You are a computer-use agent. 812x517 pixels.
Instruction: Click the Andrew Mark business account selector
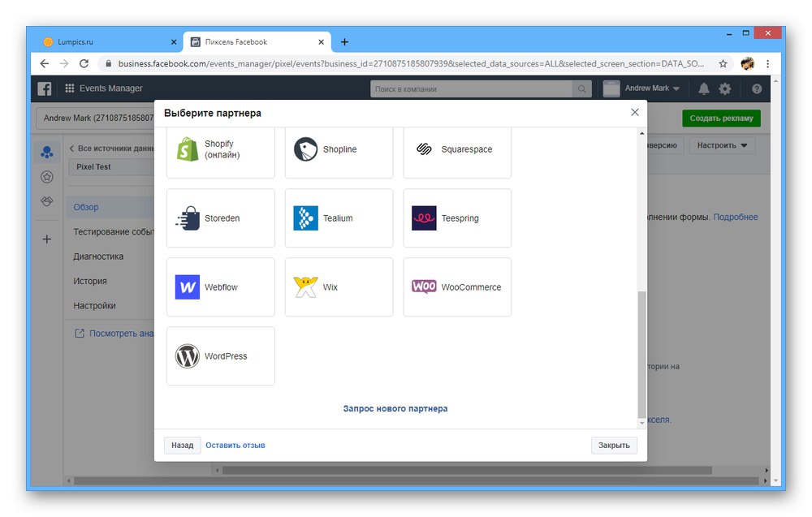[x=96, y=118]
